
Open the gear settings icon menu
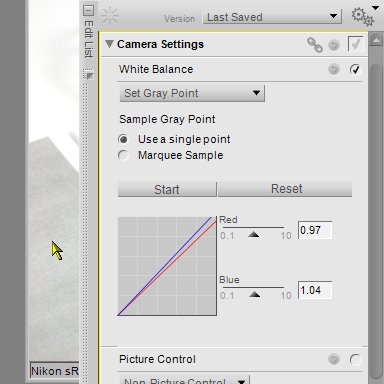(x=363, y=16)
